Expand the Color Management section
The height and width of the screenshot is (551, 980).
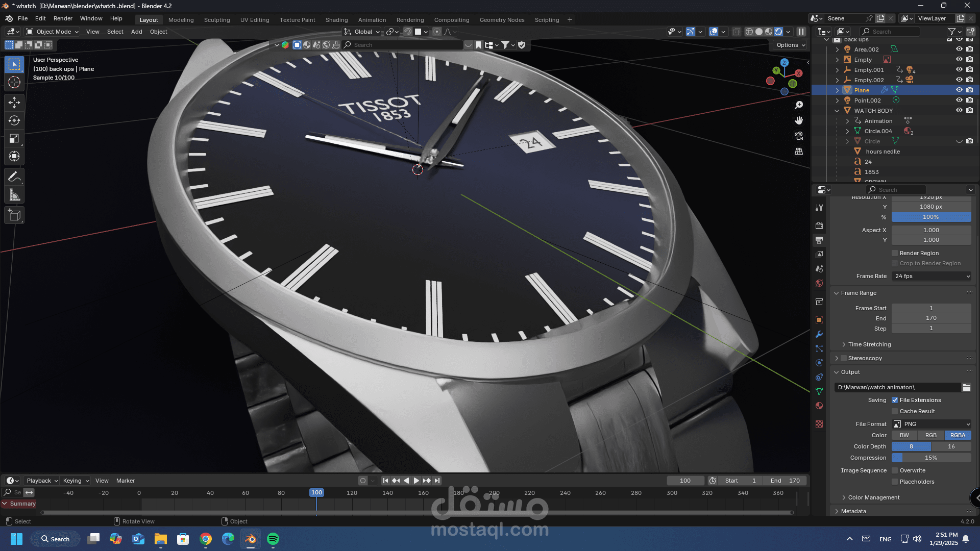pos(873,497)
